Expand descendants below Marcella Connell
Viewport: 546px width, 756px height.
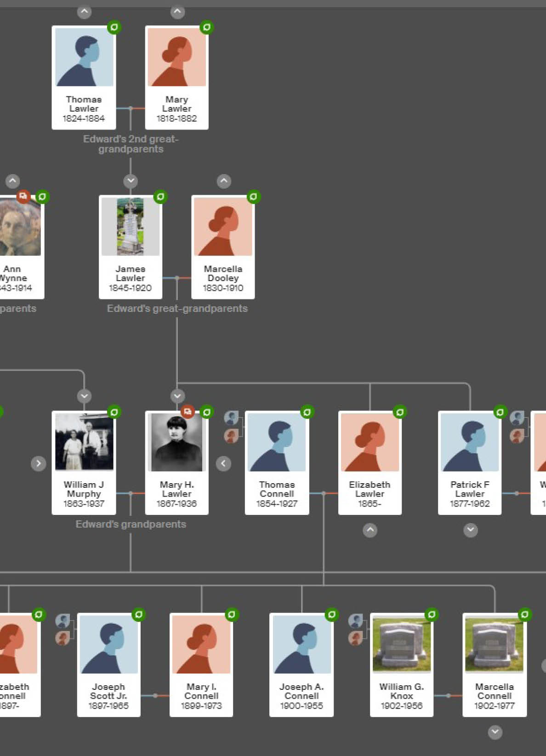click(495, 732)
